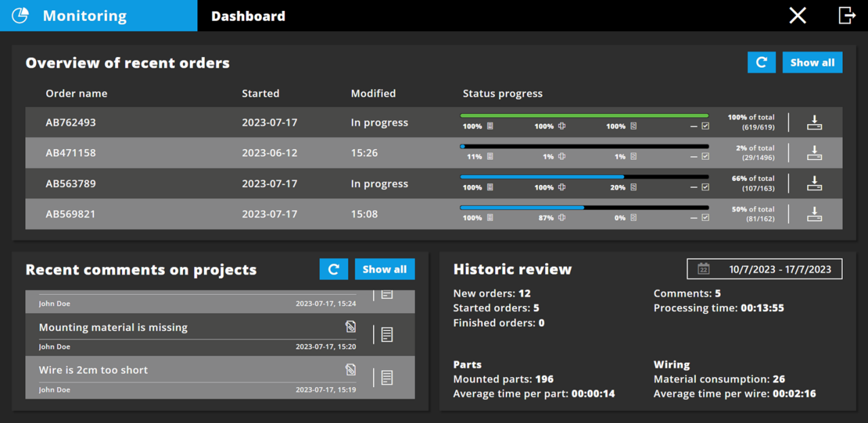Toggle the checkbox in the AB762493 status row
Image resolution: width=868 pixels, height=423 pixels.
705,127
